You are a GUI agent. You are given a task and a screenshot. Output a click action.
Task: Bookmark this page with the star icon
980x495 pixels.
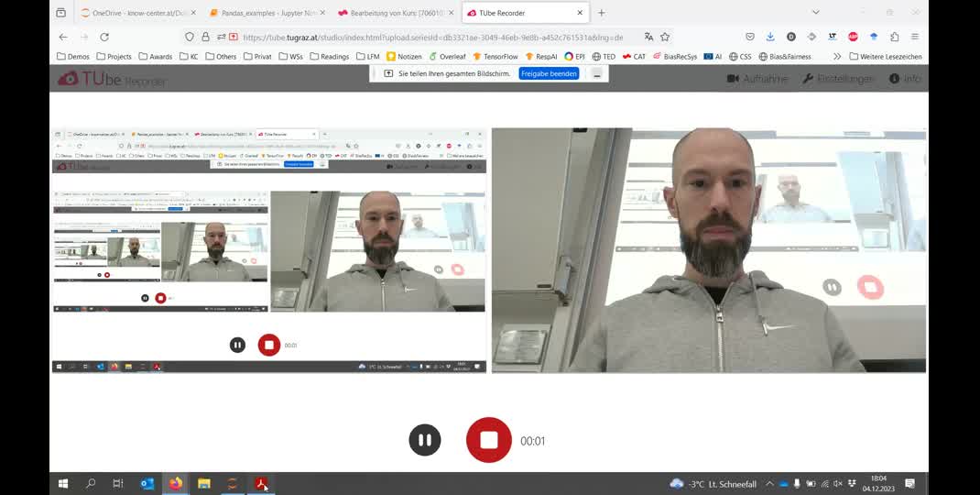pos(665,37)
